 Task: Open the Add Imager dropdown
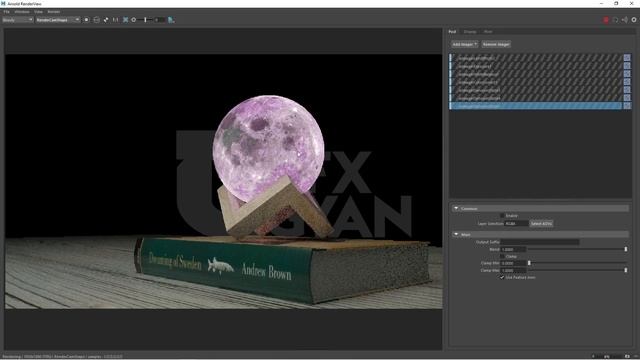coord(464,44)
